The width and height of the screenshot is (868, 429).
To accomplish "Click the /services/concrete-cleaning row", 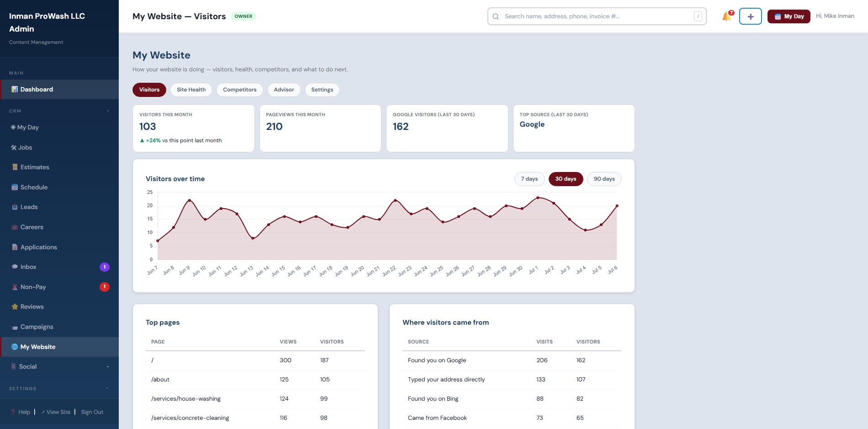I will pyautogui.click(x=255, y=418).
